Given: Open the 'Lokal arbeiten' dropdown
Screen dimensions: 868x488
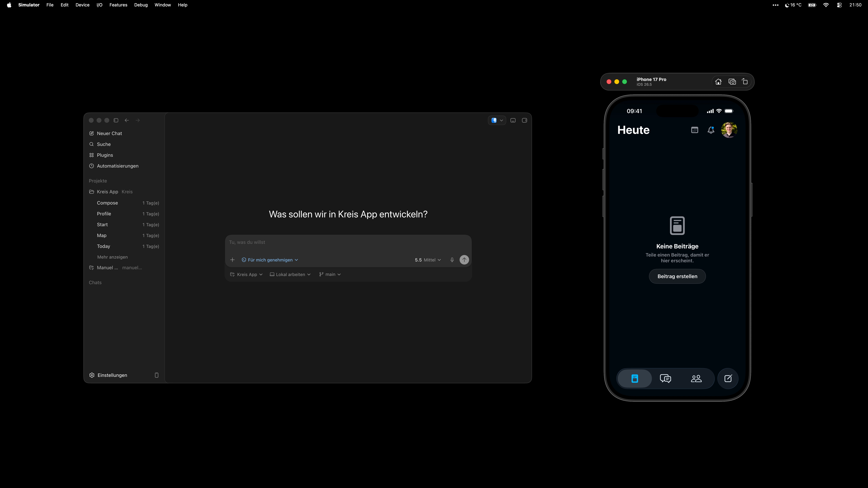Looking at the screenshot, I should 290,274.
